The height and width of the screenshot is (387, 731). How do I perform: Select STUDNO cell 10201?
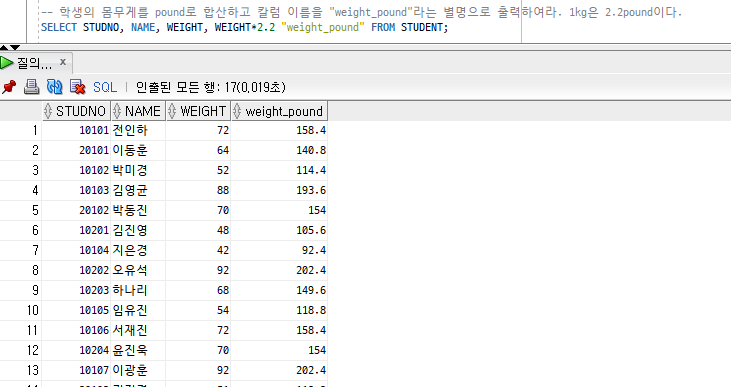coord(76,230)
